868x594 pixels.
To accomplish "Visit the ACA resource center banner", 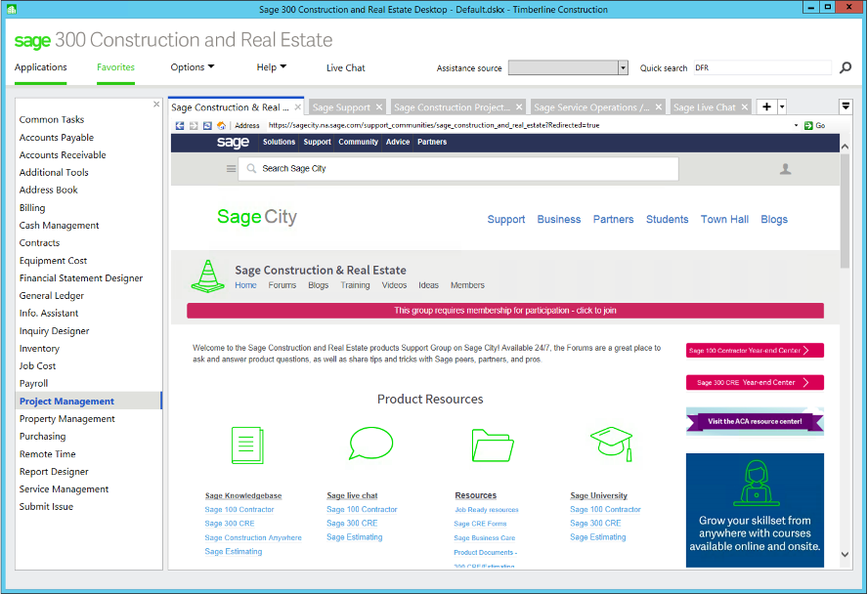I will click(x=755, y=421).
